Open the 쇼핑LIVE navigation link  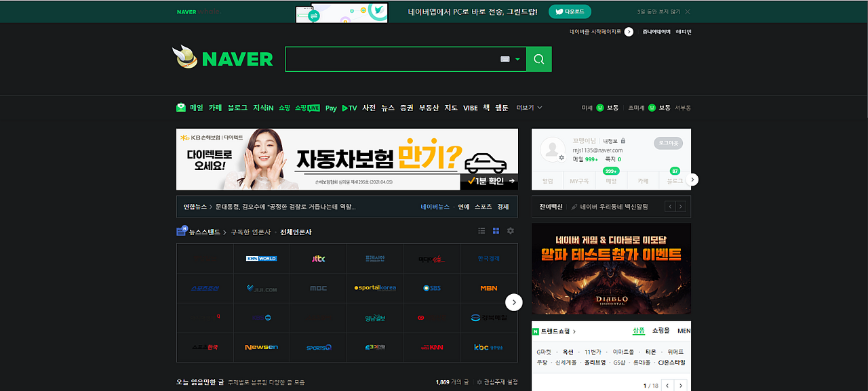pyautogui.click(x=307, y=108)
